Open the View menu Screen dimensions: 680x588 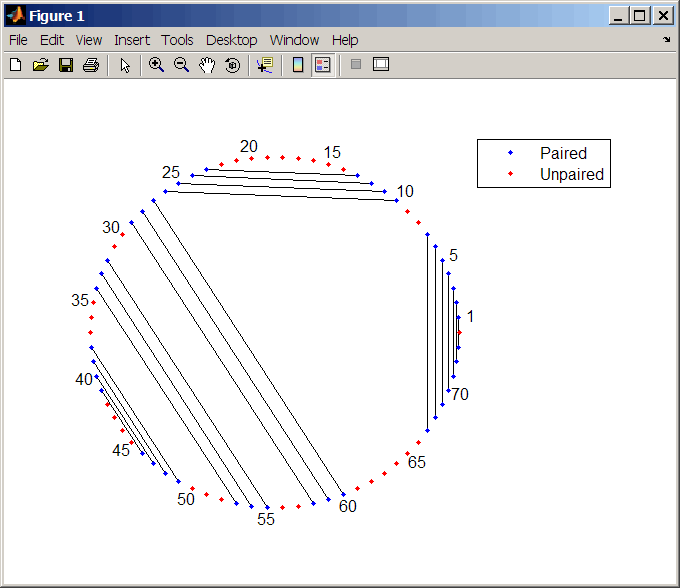89,40
